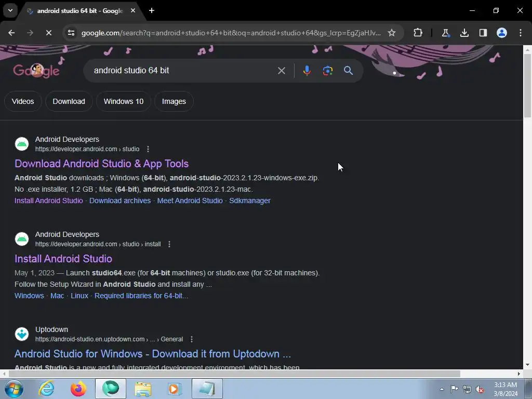
Task: Open the Windows Start menu
Action: click(14, 389)
